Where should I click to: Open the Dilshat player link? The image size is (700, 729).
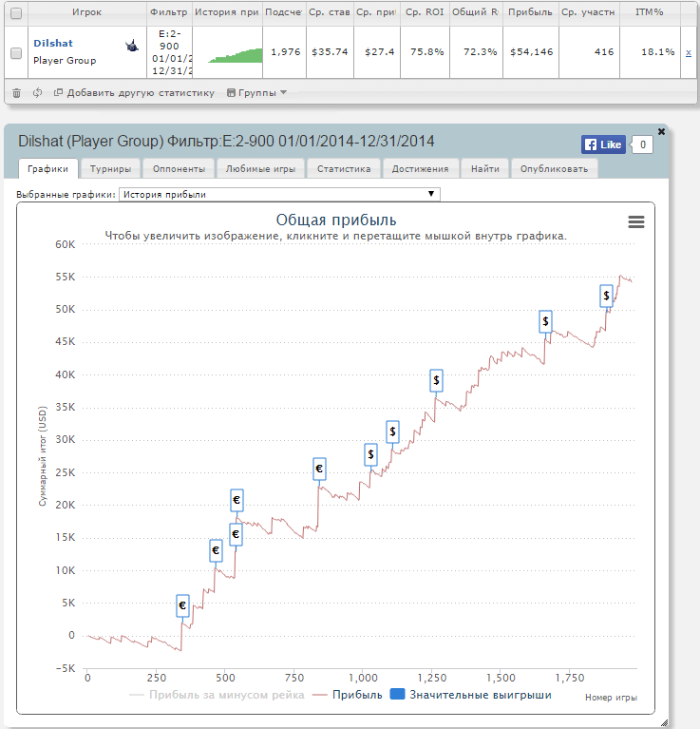pos(52,44)
